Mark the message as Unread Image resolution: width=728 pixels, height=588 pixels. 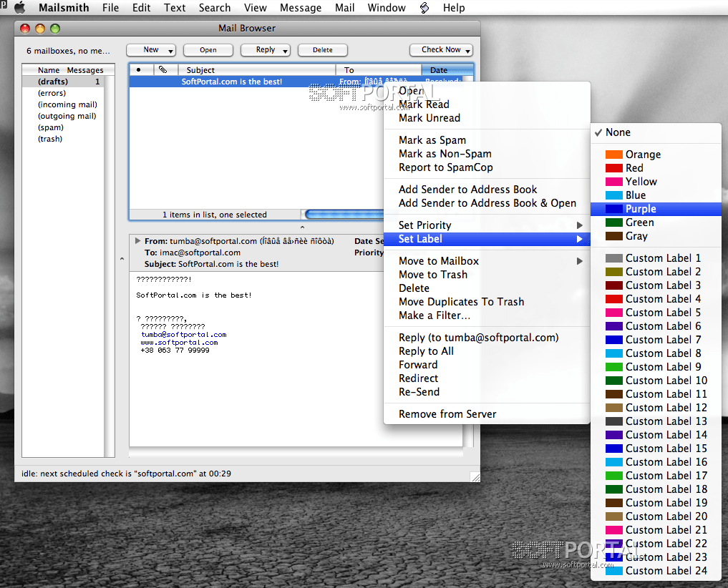point(429,118)
